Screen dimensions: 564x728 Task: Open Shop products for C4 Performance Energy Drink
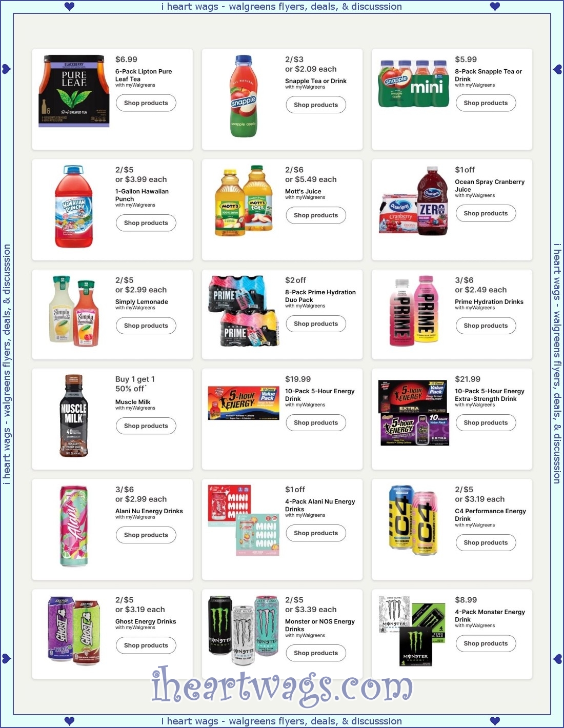486,543
